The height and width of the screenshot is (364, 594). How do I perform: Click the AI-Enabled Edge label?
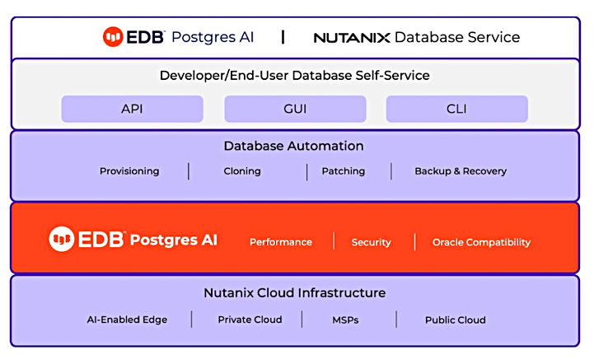coord(127,320)
